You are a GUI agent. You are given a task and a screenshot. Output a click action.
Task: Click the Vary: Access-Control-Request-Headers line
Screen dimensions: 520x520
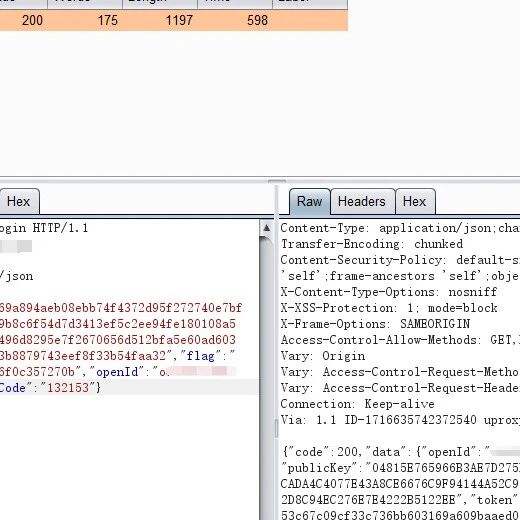coord(400,388)
